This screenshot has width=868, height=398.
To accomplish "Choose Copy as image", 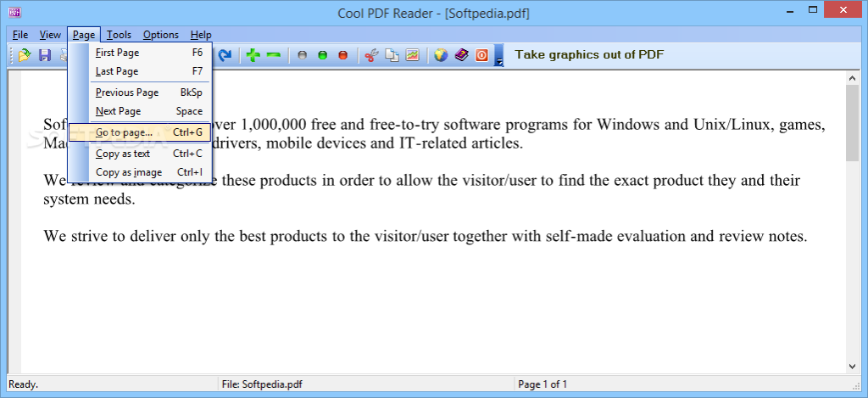I will 139,172.
